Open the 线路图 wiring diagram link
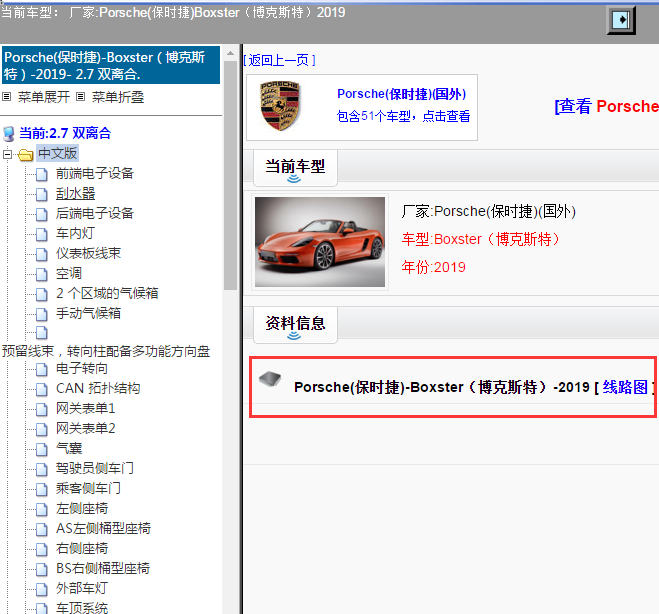The height and width of the screenshot is (614, 659). coord(625,387)
